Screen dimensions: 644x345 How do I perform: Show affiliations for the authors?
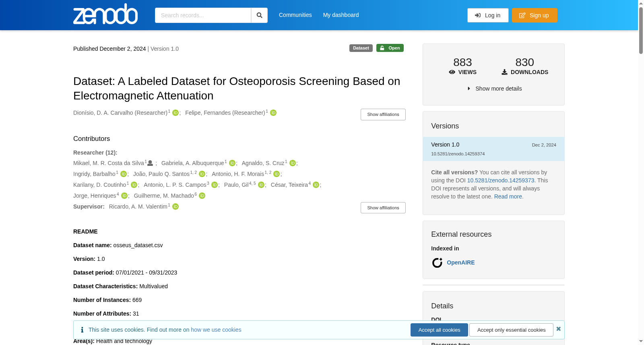tap(383, 114)
